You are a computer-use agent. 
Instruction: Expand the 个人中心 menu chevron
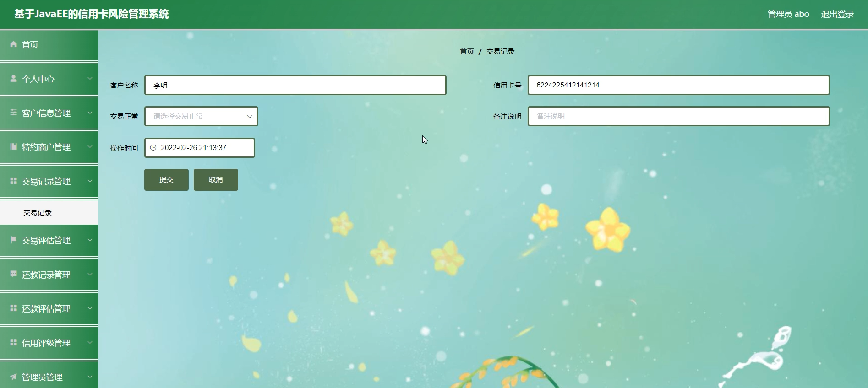(90, 79)
